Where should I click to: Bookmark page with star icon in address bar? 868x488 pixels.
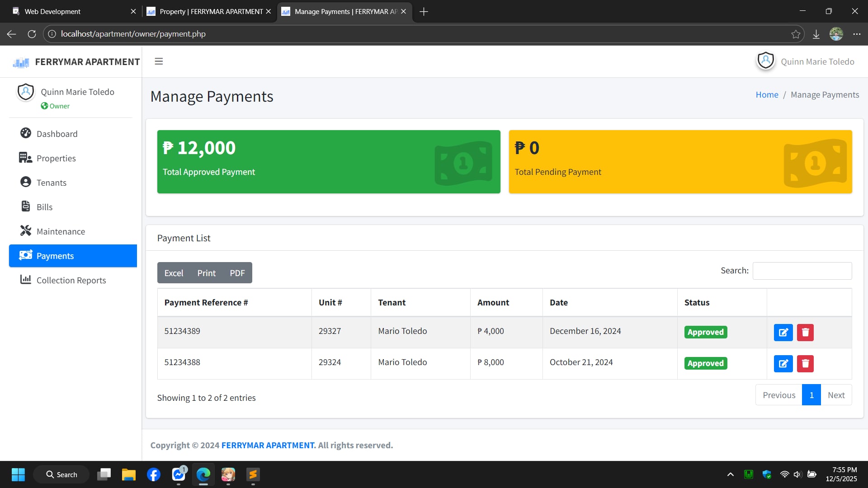(796, 34)
